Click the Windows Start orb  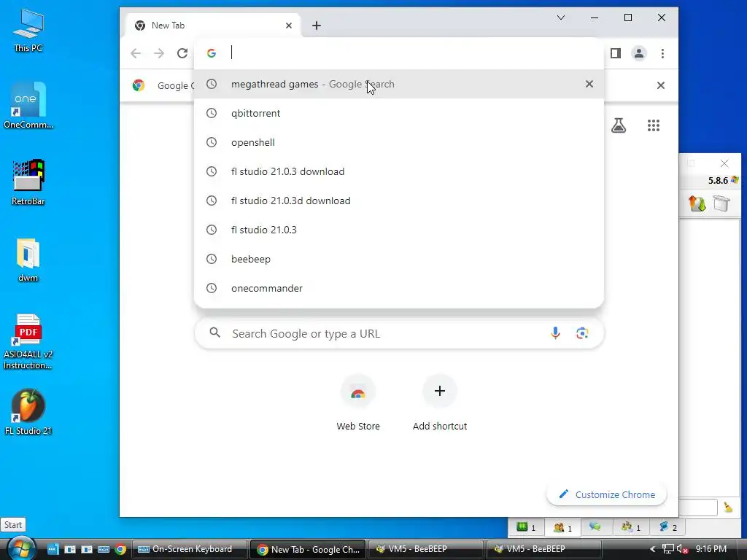pyautogui.click(x=21, y=549)
